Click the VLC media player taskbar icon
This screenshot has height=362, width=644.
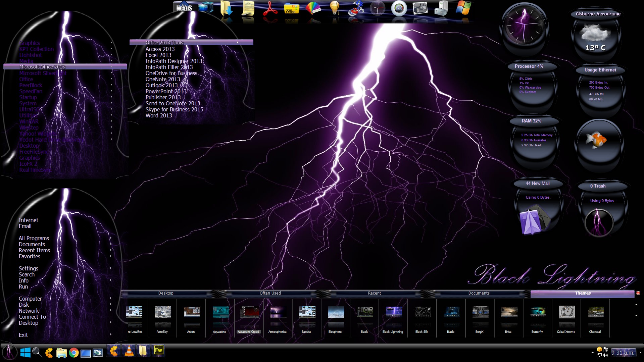129,351
